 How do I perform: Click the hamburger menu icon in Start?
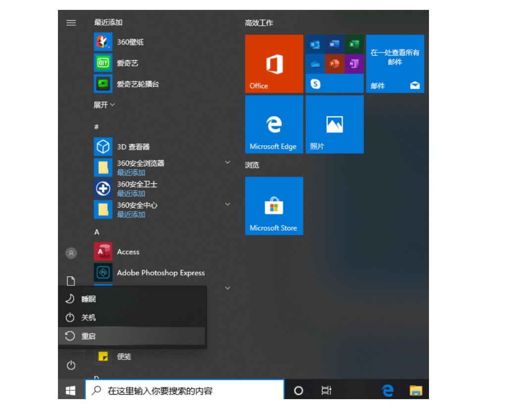point(71,23)
